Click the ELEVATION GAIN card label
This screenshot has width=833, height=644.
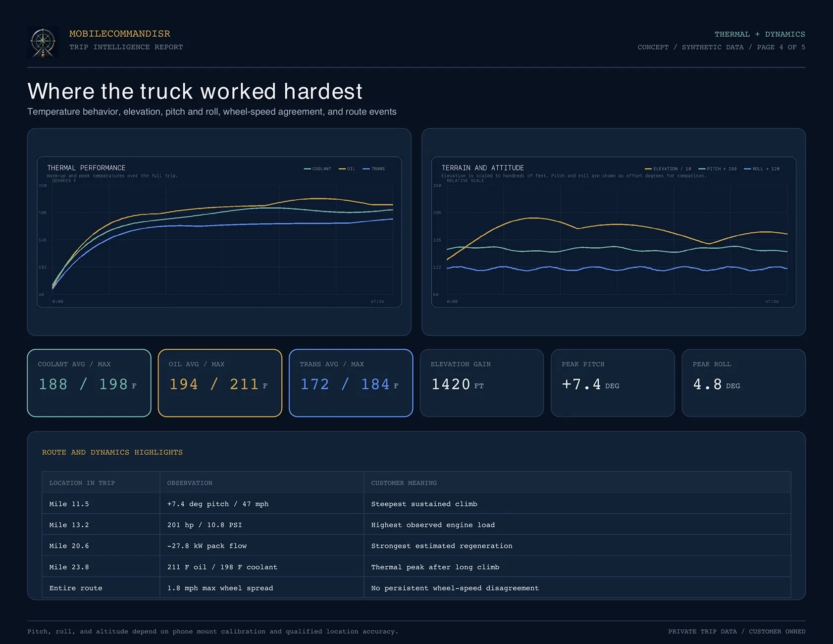461,364
